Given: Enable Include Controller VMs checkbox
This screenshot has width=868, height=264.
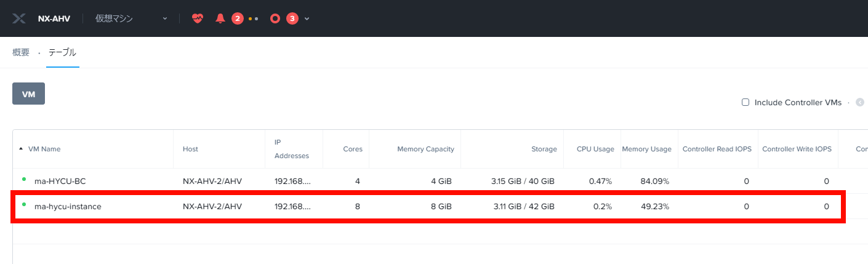Looking at the screenshot, I should [x=745, y=103].
